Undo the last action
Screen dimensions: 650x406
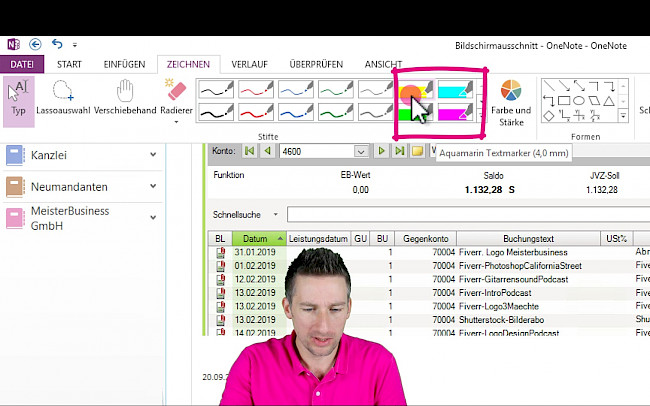pyautogui.click(x=57, y=44)
